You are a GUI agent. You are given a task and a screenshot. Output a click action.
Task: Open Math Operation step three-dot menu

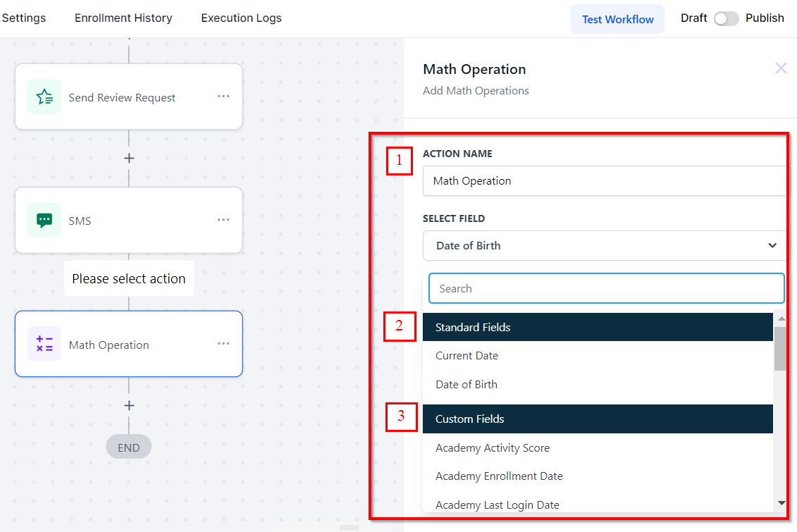(223, 343)
